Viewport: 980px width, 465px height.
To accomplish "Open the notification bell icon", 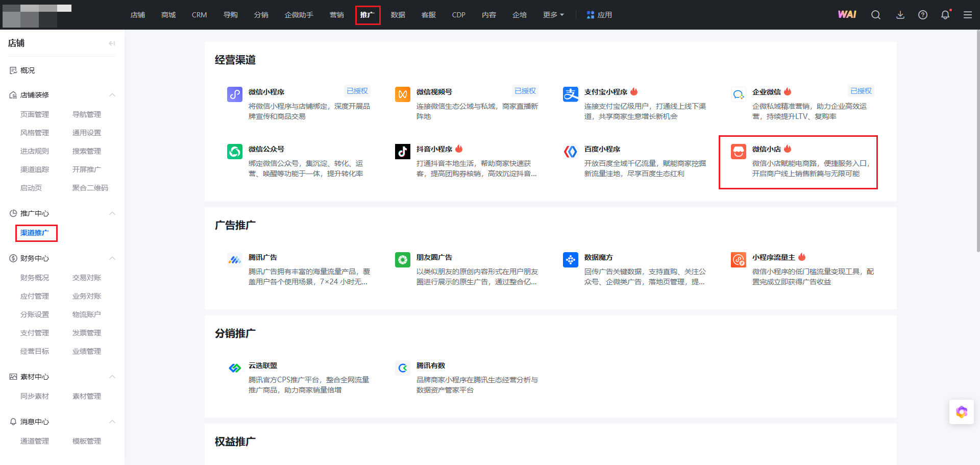I will click(x=945, y=15).
